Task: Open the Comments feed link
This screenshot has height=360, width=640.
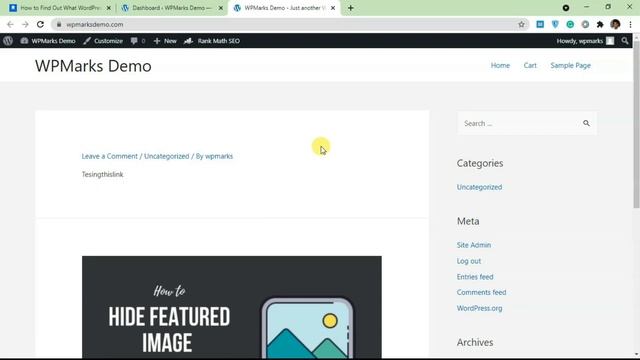Action: click(x=481, y=292)
